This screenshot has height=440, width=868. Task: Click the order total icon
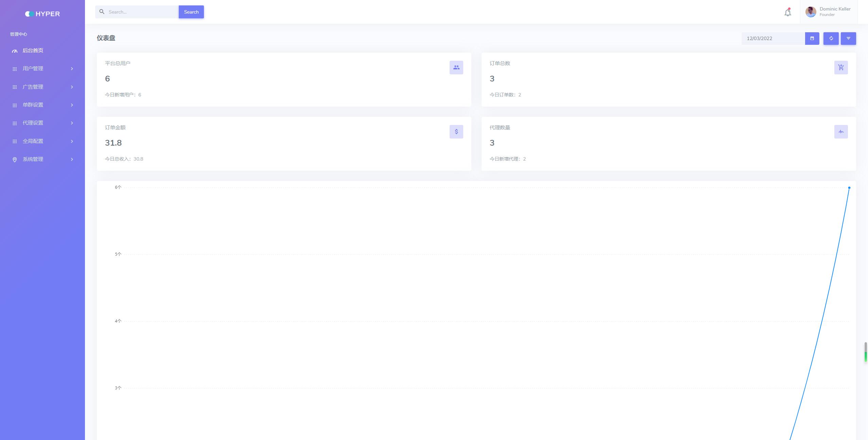pos(841,67)
